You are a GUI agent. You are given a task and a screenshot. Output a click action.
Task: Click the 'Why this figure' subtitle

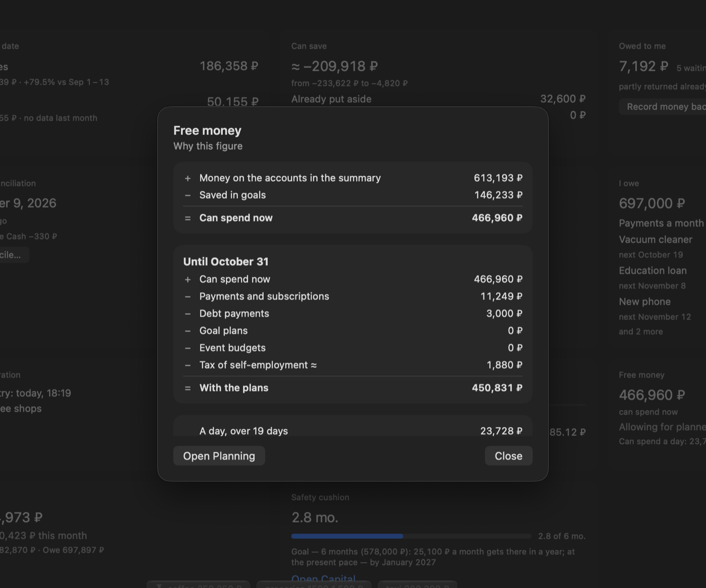208,146
